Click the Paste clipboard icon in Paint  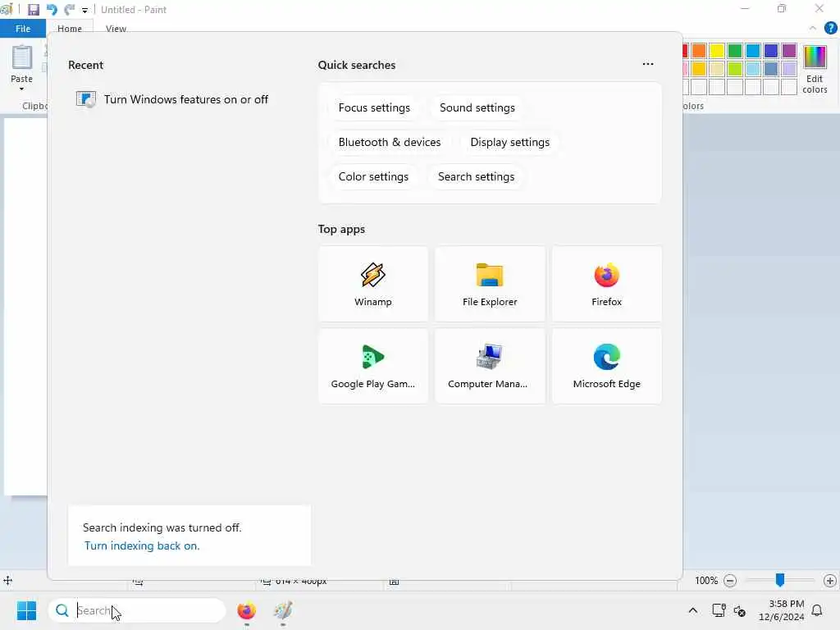(x=22, y=57)
